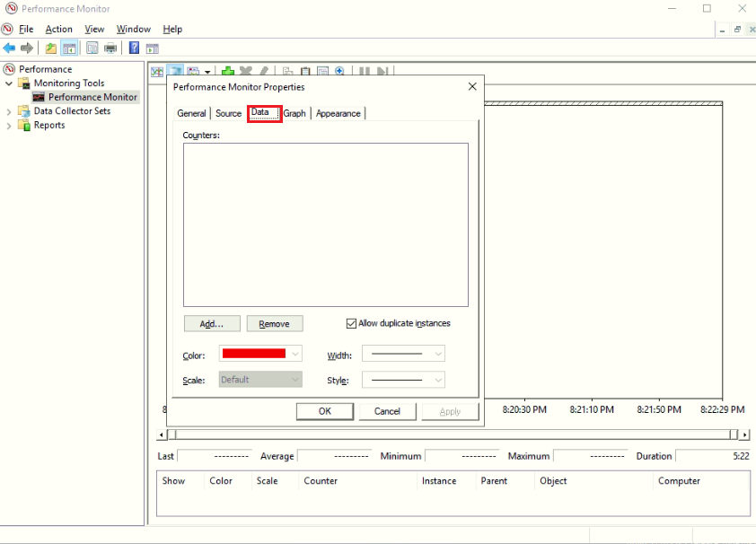Close the Performance Monitor Properties dialog
The image size is (756, 544).
472,86
